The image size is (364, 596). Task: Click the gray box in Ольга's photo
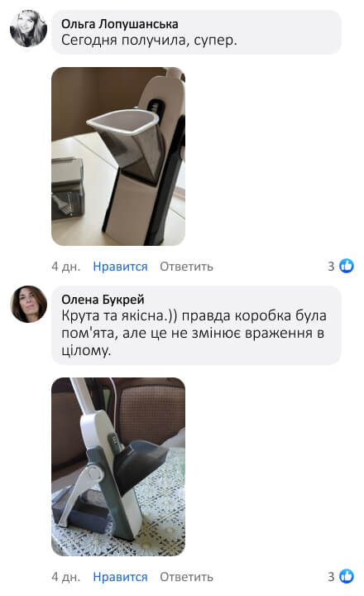point(67,189)
